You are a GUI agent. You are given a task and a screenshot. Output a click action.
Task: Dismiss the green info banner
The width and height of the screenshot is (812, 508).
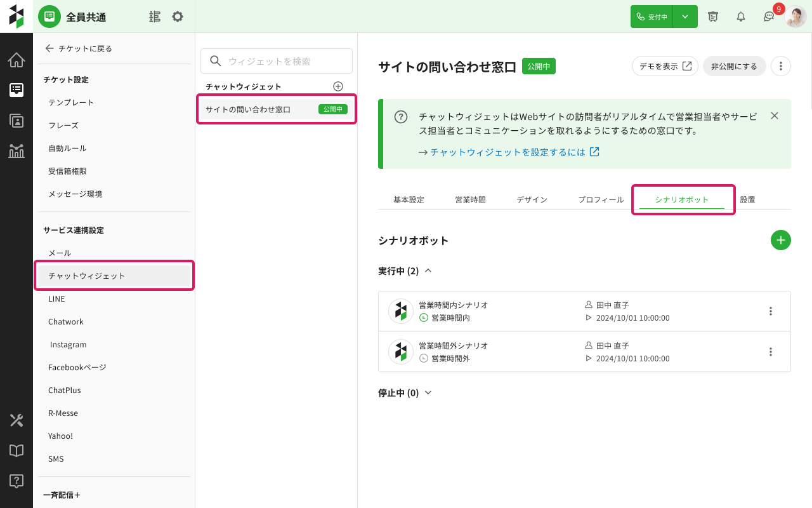point(774,116)
